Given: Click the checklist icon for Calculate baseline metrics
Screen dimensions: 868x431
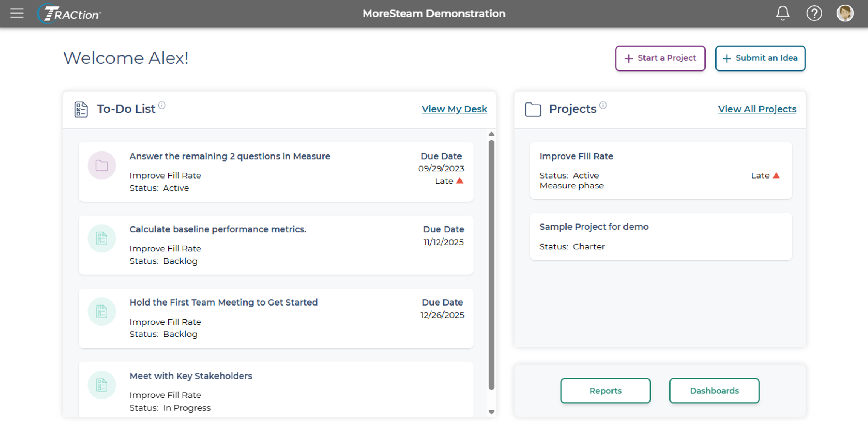Looking at the screenshot, I should tap(102, 238).
